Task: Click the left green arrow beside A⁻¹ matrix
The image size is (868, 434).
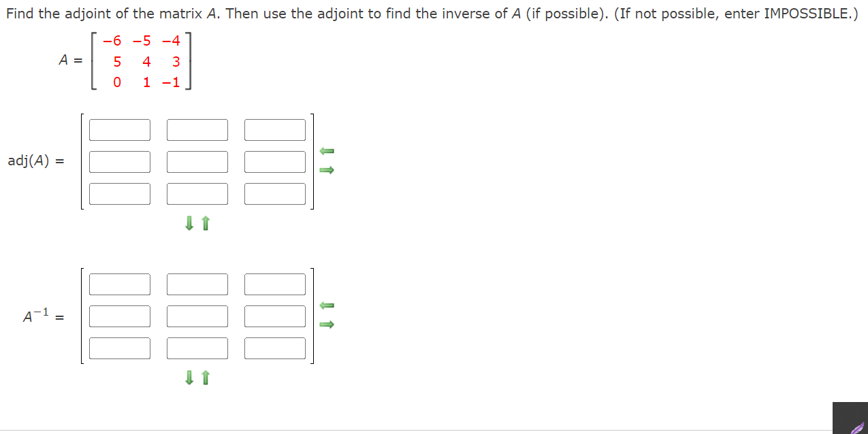Action: 327,305
